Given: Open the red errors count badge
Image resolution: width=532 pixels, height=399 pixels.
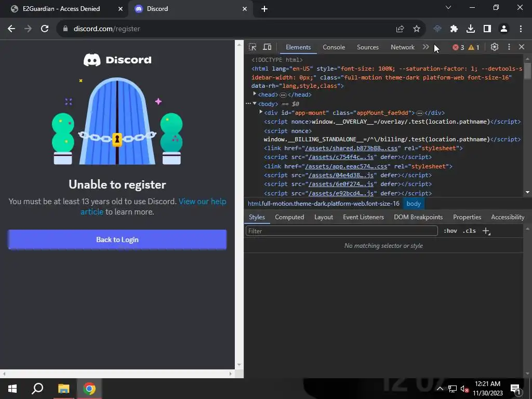Looking at the screenshot, I should pos(458,47).
